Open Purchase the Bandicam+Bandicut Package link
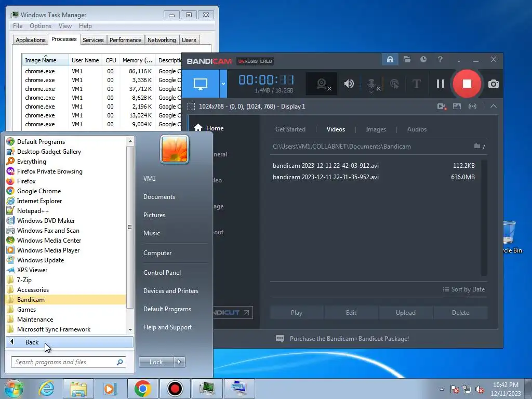Image resolution: width=532 pixels, height=399 pixels. [349, 339]
